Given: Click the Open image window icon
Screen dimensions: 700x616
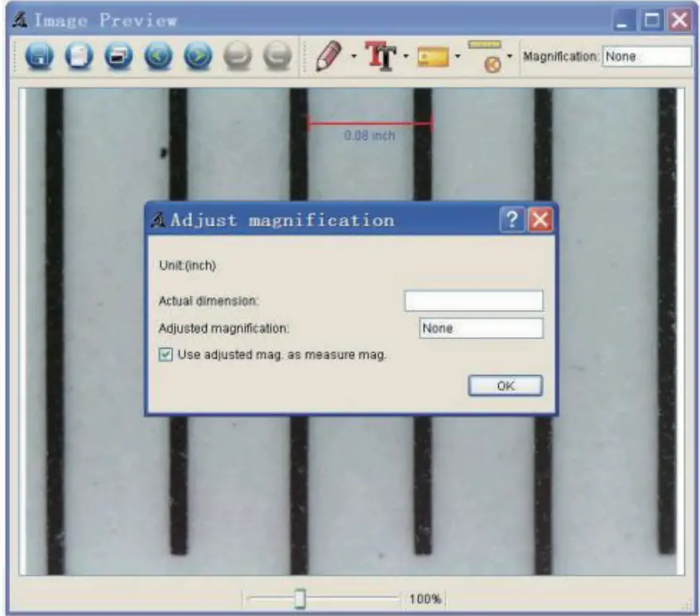Looking at the screenshot, I should 118,56.
